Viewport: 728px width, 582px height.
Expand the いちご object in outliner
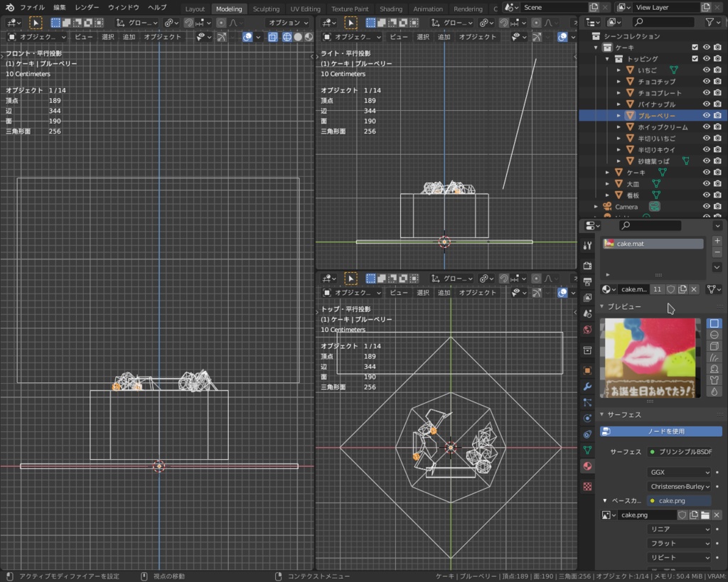(x=619, y=70)
